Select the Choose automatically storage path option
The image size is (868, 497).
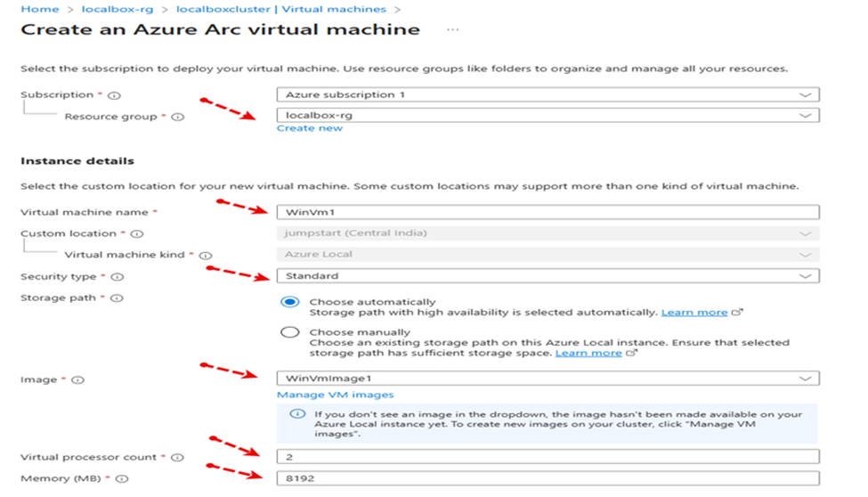(289, 302)
